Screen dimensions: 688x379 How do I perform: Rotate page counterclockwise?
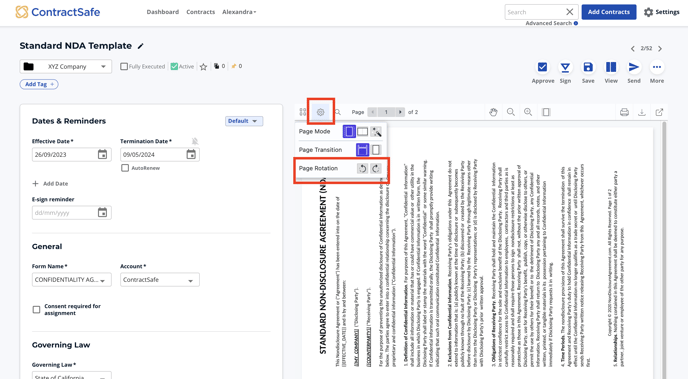362,168
